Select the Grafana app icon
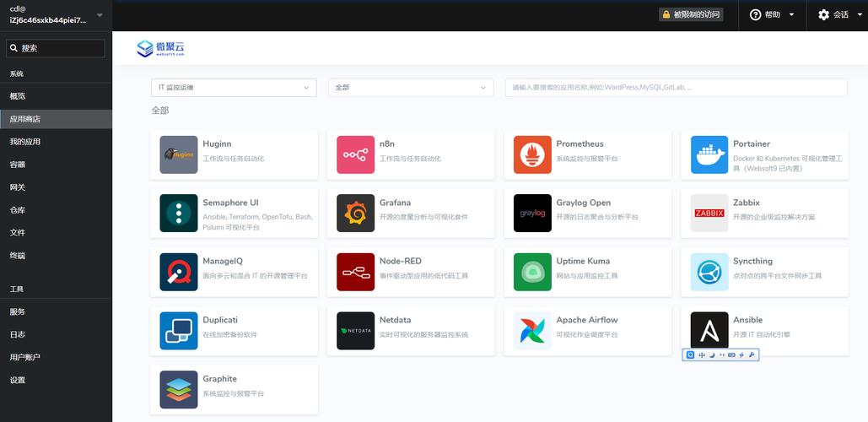This screenshot has height=422, width=868. (355, 214)
